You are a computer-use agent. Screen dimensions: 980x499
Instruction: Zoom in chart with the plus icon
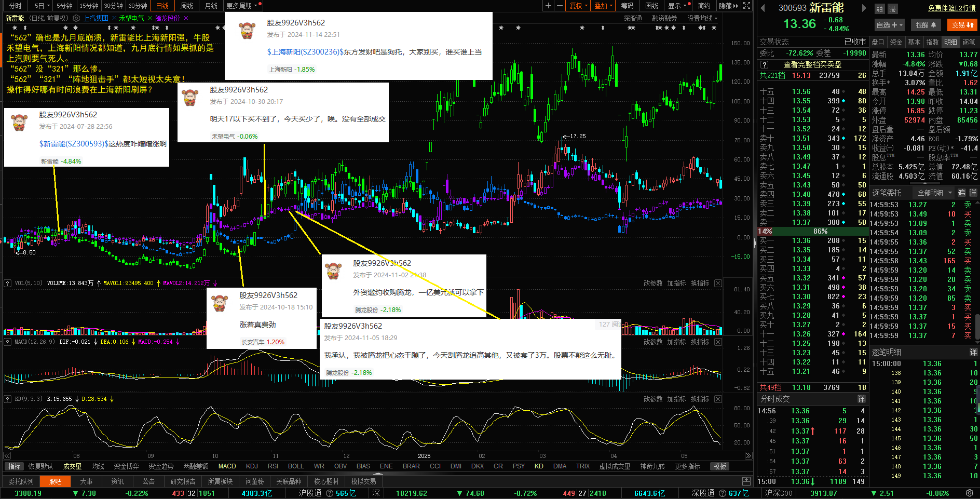[x=548, y=6]
